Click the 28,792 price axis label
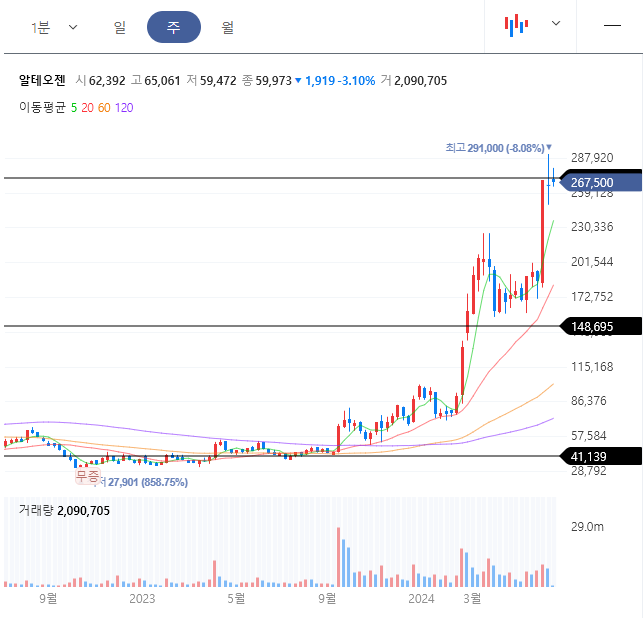This screenshot has height=618, width=643. tap(588, 470)
